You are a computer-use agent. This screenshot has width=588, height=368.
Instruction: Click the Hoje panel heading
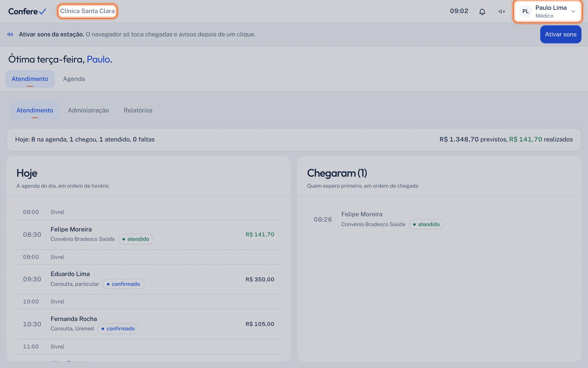point(27,173)
